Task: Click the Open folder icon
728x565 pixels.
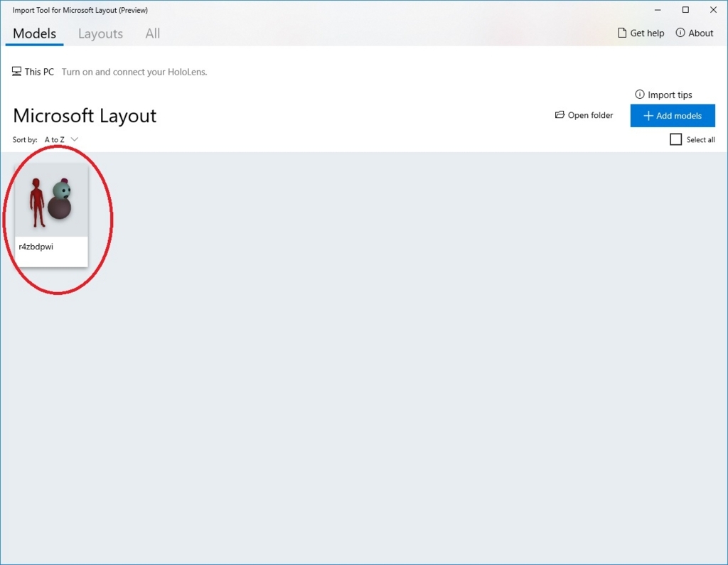Action: (x=560, y=114)
